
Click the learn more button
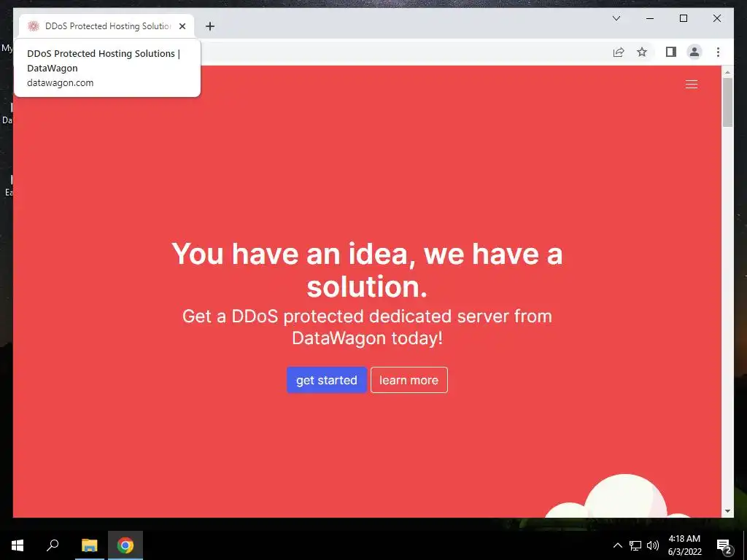409,380
